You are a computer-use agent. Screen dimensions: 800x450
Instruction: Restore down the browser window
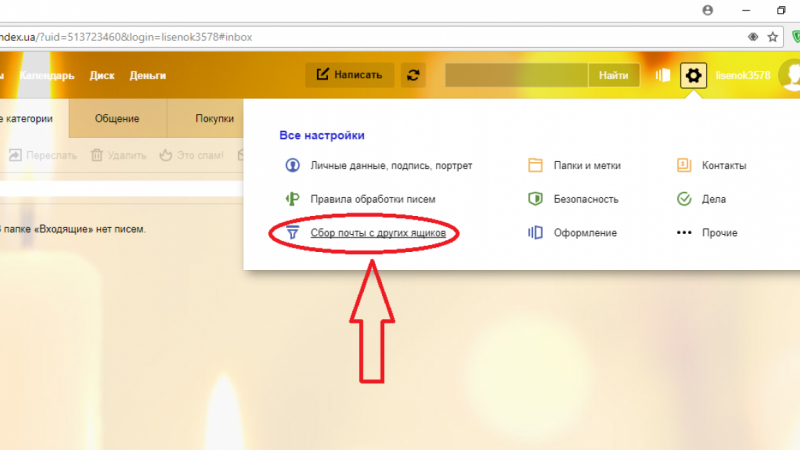(781, 10)
